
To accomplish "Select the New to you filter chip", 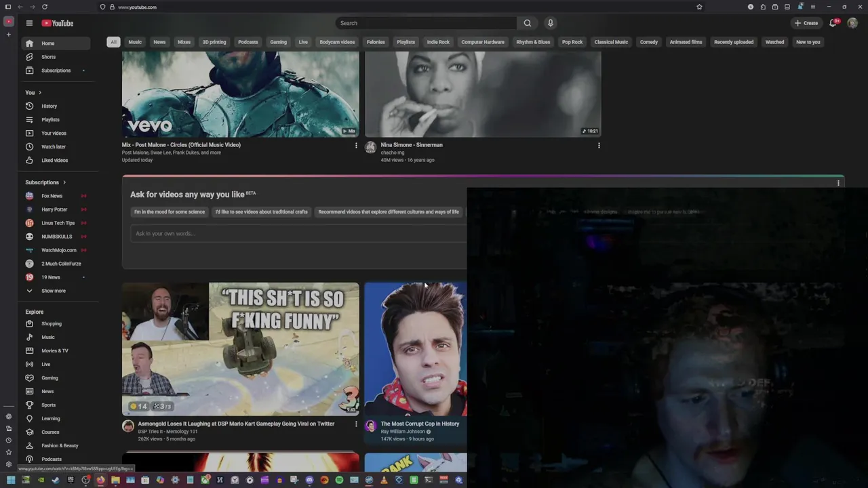I will (x=808, y=42).
